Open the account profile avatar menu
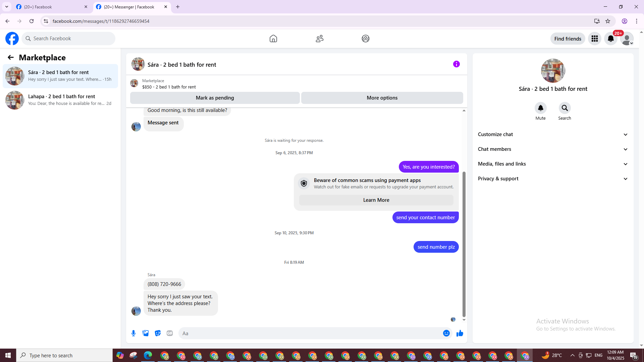 (x=627, y=39)
